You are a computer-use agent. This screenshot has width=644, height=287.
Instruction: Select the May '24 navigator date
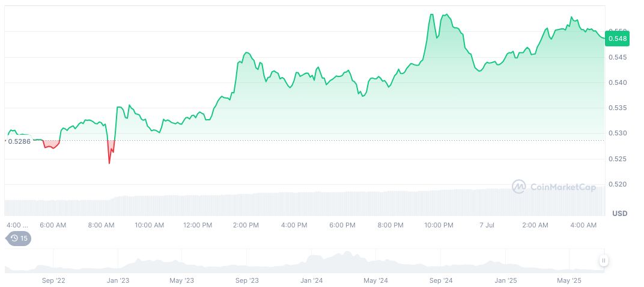[x=375, y=280]
